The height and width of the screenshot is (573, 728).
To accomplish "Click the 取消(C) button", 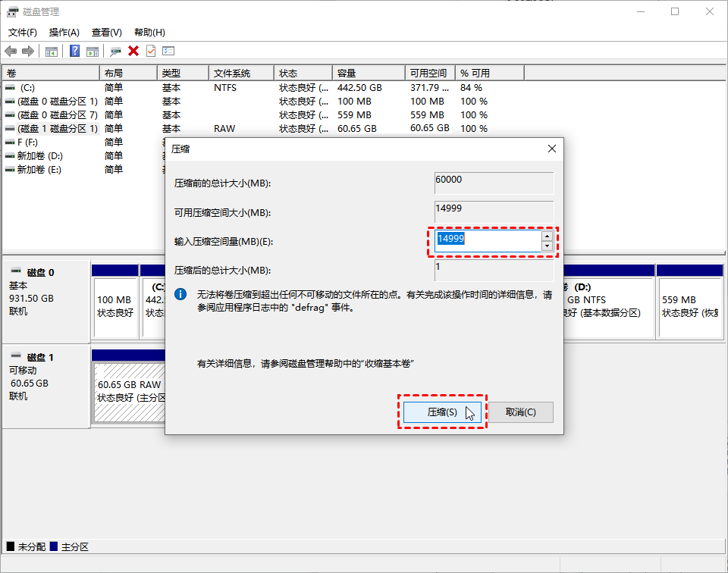I will 520,412.
